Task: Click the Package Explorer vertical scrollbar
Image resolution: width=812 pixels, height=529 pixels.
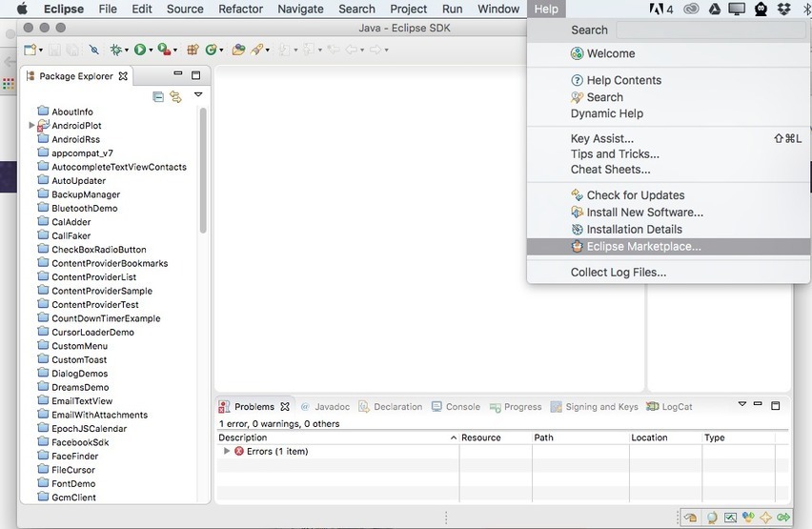Action: [x=203, y=171]
